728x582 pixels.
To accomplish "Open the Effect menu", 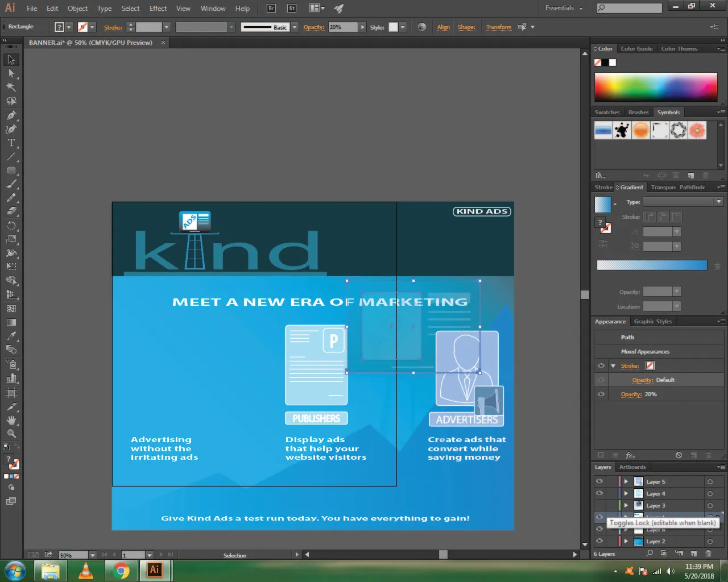I will click(x=158, y=8).
